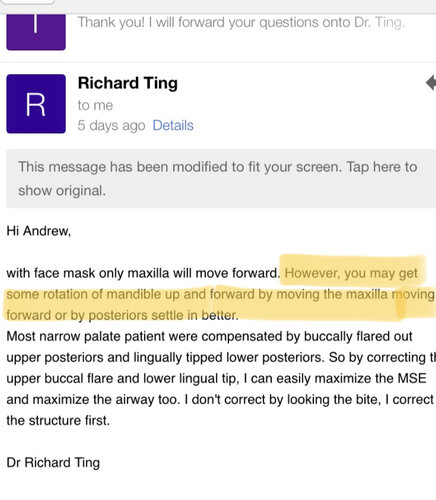Open Richard Ting's "R" avatar

36,104
